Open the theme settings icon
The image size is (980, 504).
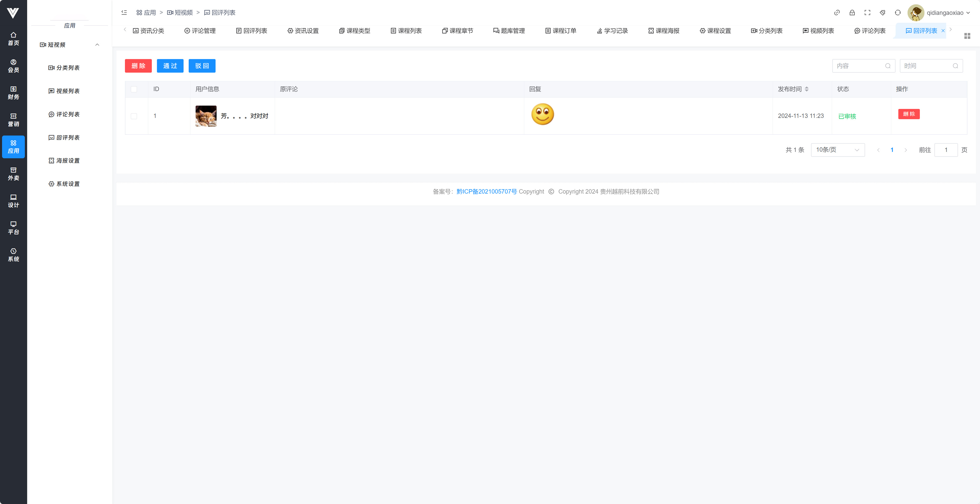883,13
